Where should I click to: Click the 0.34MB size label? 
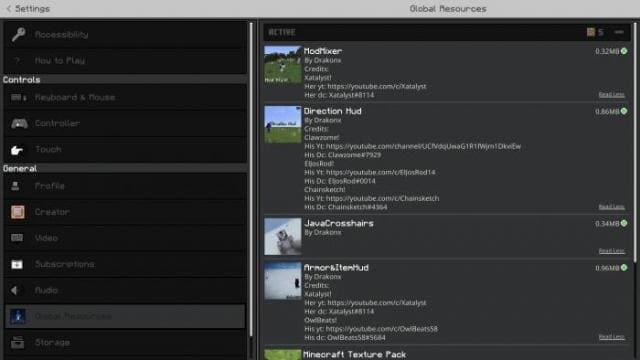click(x=607, y=224)
